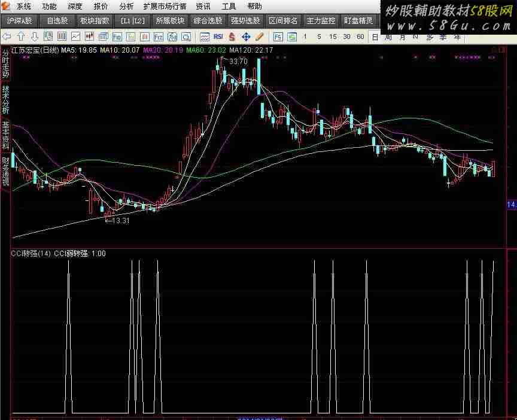517x420 pixels.
Task: Switch to candlestick chart icon
Action: pyautogui.click(x=89, y=37)
